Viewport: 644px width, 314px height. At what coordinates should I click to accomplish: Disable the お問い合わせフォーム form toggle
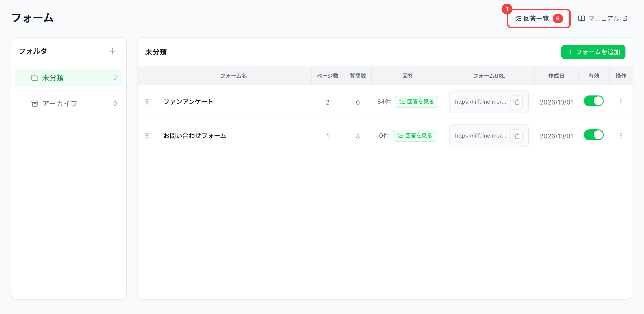click(594, 135)
